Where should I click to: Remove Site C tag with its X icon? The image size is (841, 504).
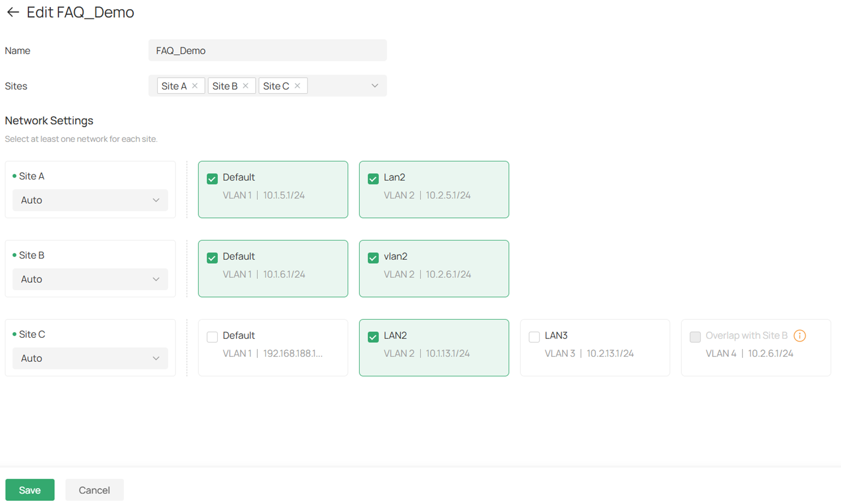[297, 86]
